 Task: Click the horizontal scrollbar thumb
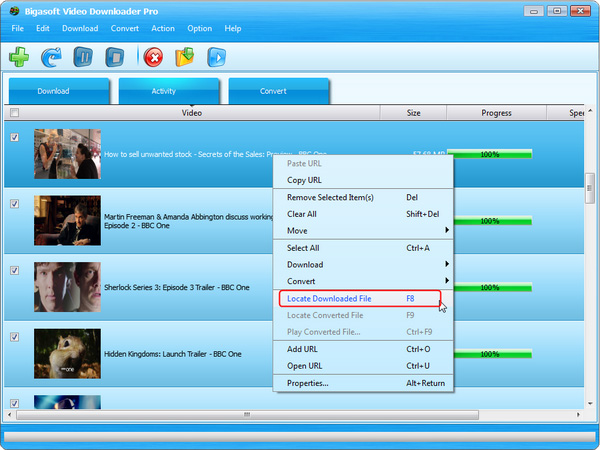pyautogui.click(x=247, y=414)
